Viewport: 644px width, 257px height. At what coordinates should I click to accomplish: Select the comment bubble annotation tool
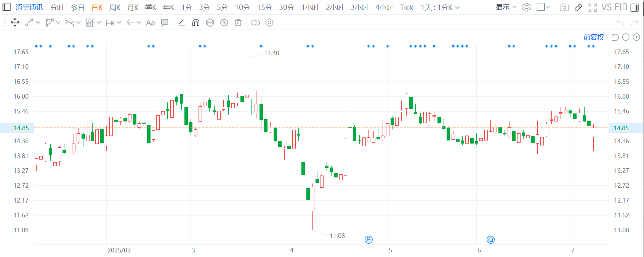(x=165, y=23)
